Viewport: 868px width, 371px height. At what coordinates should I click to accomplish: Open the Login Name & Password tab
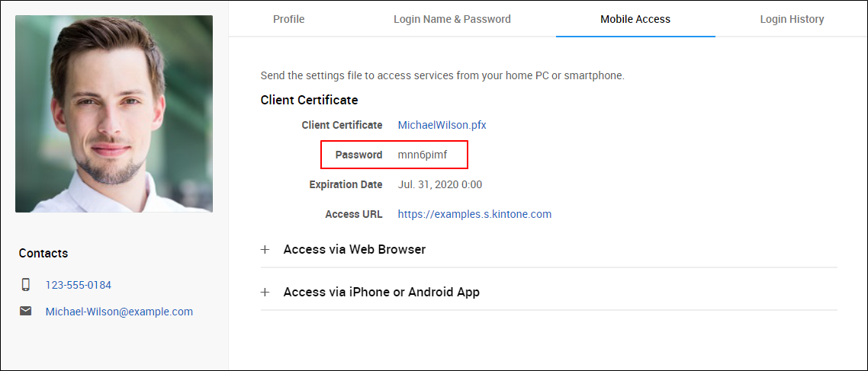click(x=452, y=19)
